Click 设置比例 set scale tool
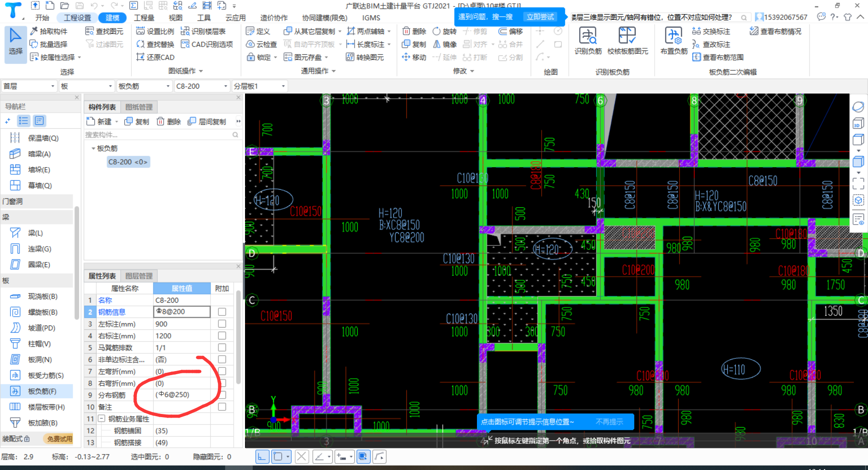The image size is (868, 470). pos(155,31)
